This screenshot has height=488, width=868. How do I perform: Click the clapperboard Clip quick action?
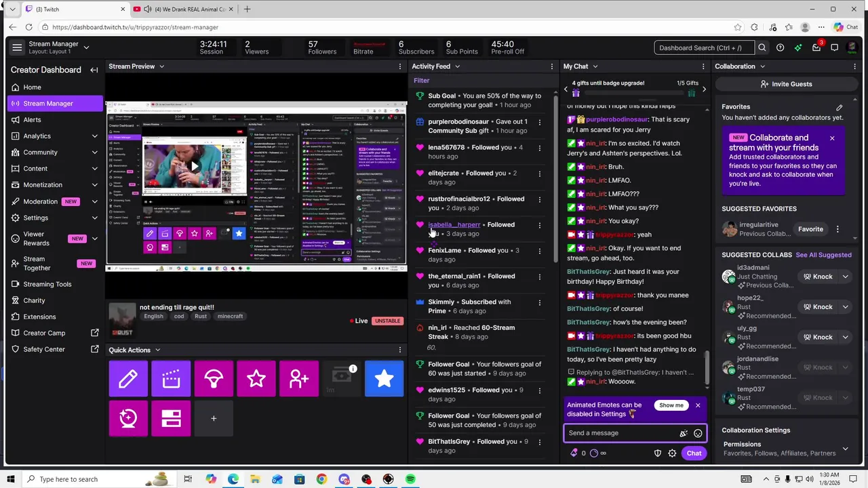171,379
